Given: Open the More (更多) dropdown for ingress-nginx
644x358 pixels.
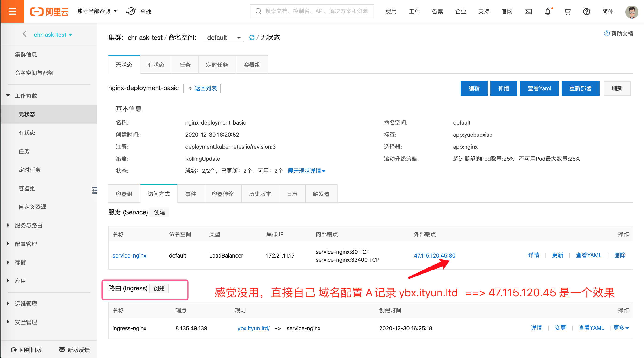Looking at the screenshot, I should coord(621,328).
